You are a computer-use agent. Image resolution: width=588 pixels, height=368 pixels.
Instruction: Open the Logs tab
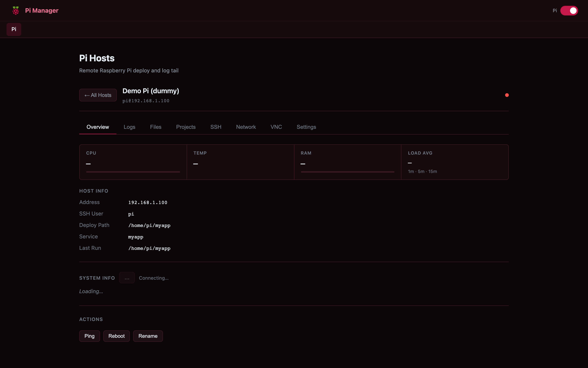click(x=129, y=127)
